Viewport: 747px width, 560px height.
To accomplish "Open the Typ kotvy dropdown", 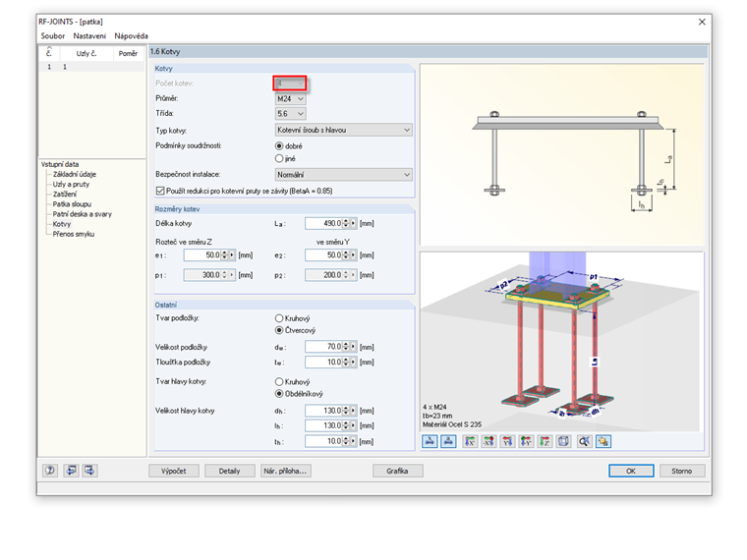I will (x=343, y=130).
